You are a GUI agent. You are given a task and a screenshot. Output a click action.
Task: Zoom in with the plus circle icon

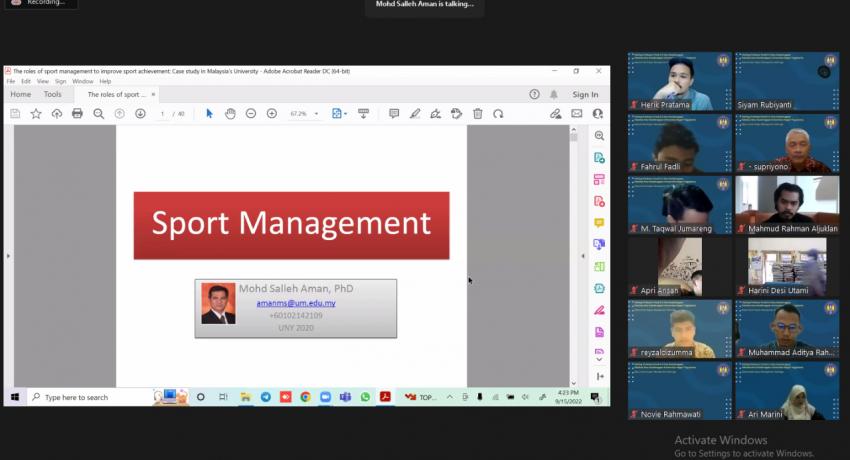pos(272,113)
